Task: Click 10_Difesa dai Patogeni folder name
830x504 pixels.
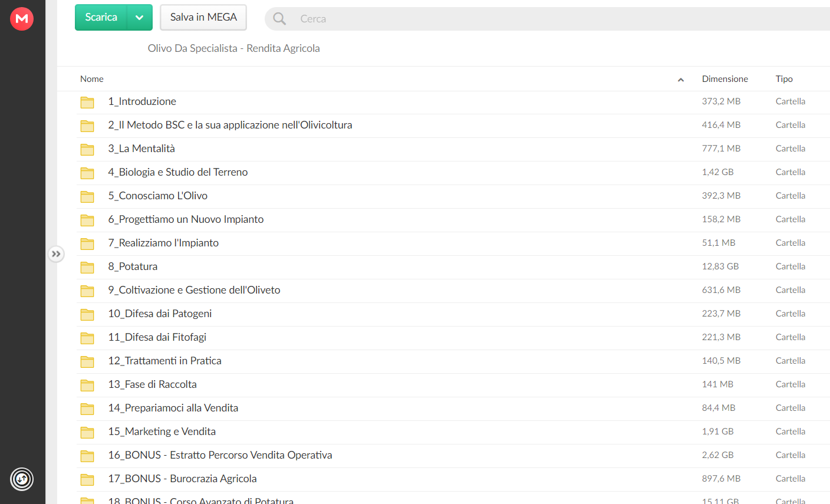Action: tap(160, 314)
